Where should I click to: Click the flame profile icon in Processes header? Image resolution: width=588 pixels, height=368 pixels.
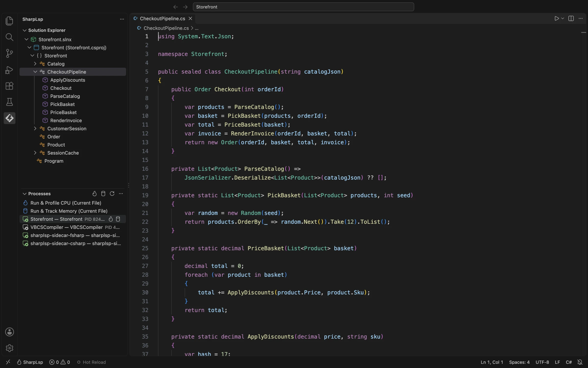pos(95,194)
